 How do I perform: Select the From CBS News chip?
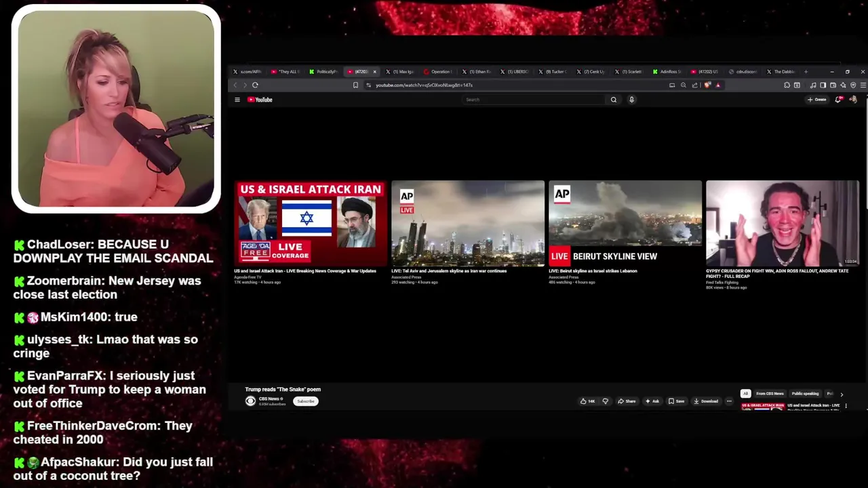click(770, 394)
